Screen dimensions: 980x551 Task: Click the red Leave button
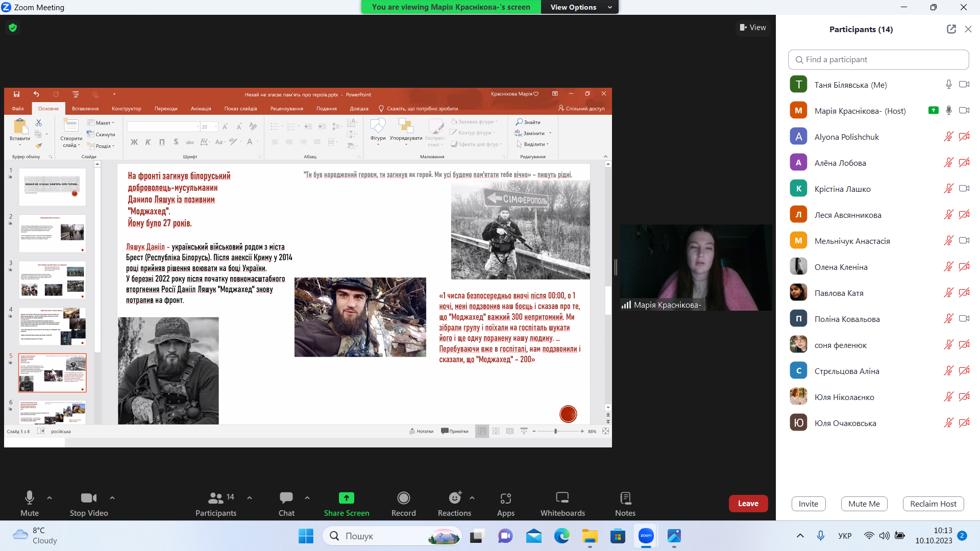(748, 504)
